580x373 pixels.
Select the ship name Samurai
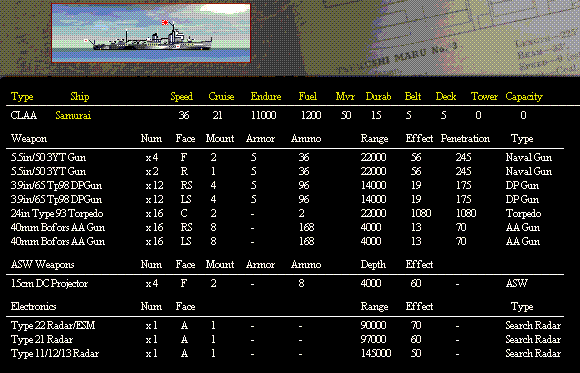[x=73, y=115]
